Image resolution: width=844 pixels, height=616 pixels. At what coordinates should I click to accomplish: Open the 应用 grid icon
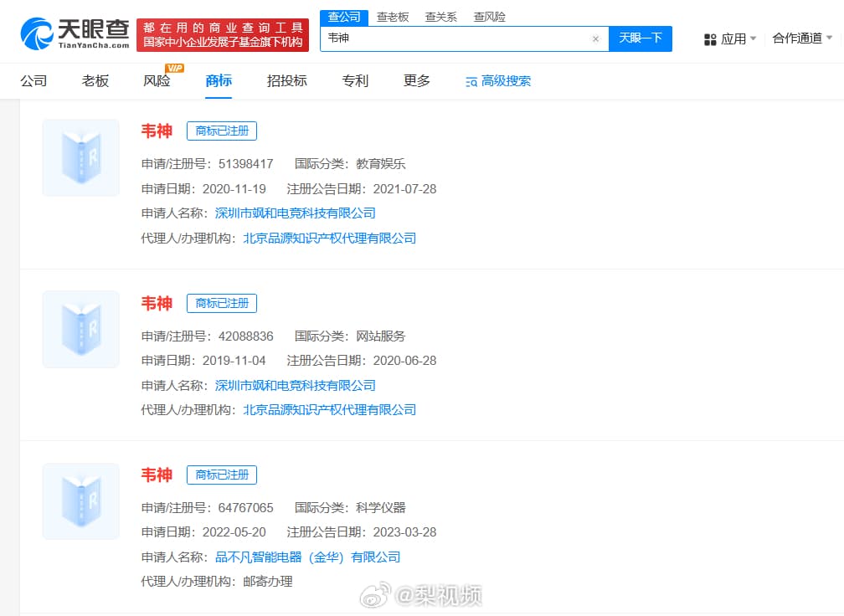(x=710, y=39)
